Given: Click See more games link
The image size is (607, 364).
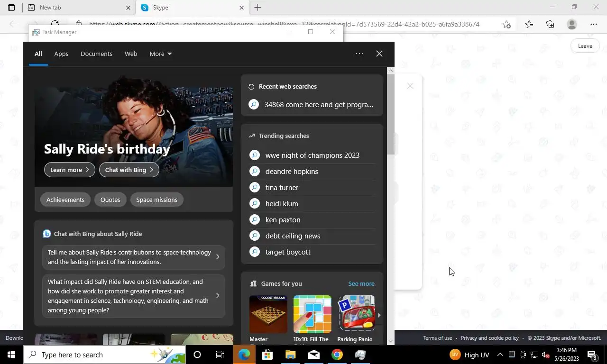Looking at the screenshot, I should (361, 283).
